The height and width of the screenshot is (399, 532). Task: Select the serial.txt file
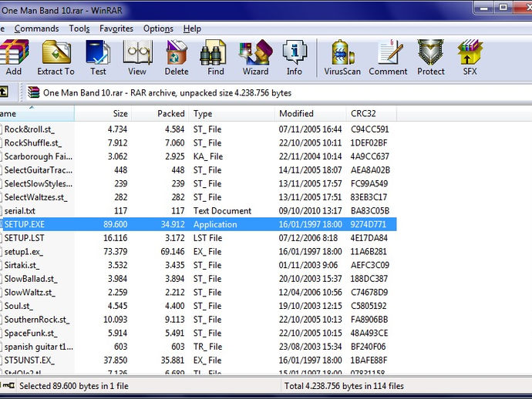click(x=20, y=210)
